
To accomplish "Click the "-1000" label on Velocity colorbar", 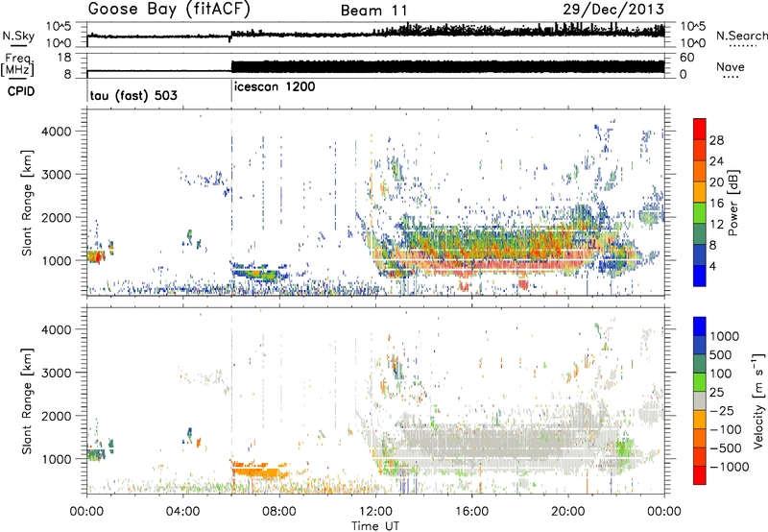I will (730, 467).
